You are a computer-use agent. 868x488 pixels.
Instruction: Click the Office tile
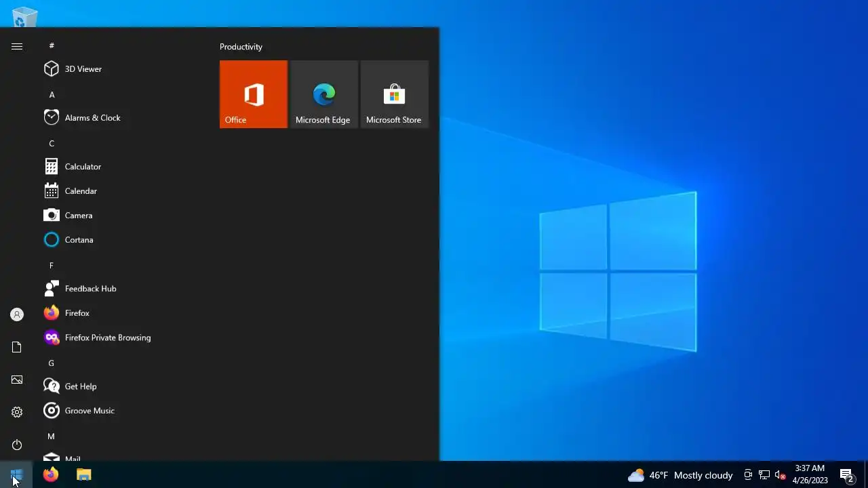click(254, 94)
